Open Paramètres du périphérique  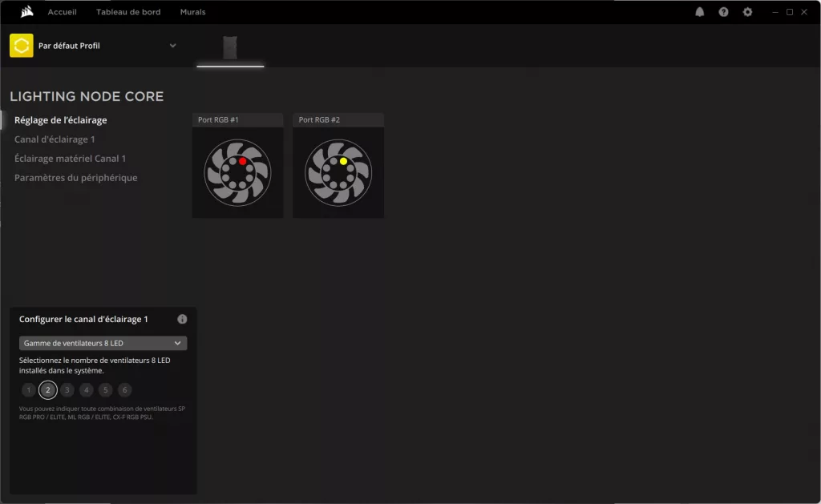[x=76, y=178]
